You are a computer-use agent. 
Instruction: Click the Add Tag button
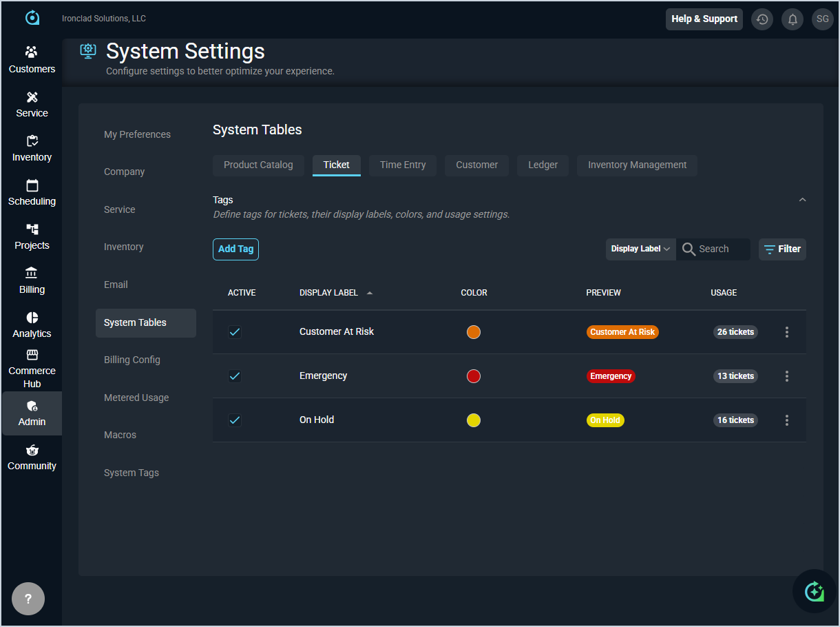pos(235,249)
